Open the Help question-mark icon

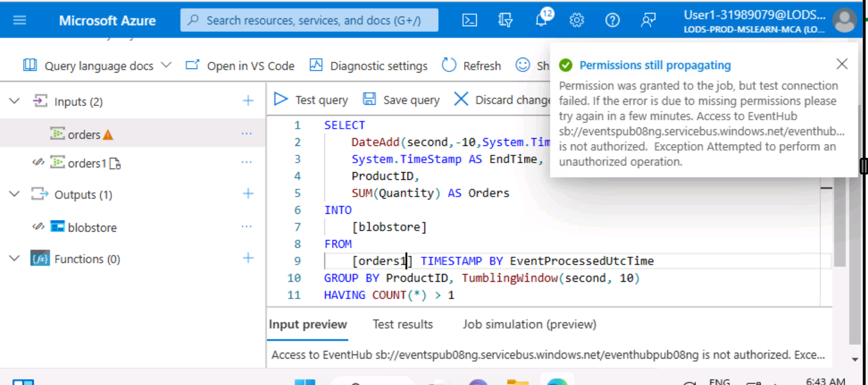click(612, 20)
